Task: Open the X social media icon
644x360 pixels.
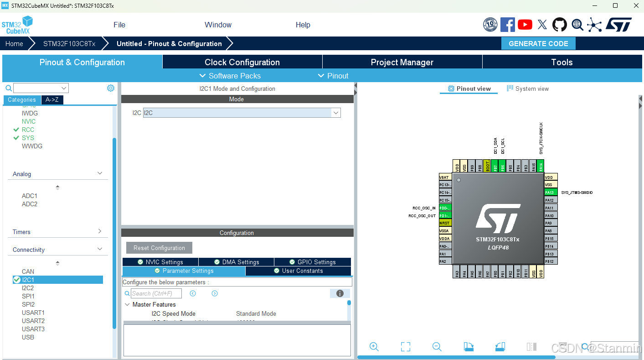Action: [542, 25]
